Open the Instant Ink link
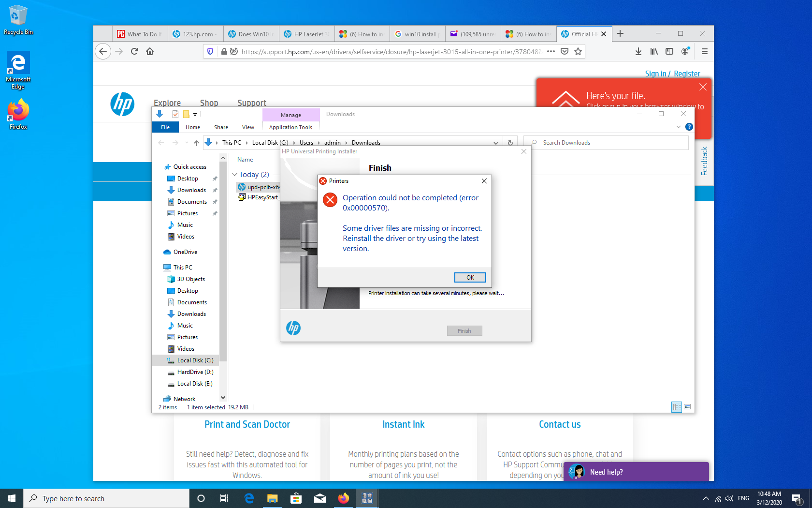Viewport: 812px width, 508px height. click(404, 424)
